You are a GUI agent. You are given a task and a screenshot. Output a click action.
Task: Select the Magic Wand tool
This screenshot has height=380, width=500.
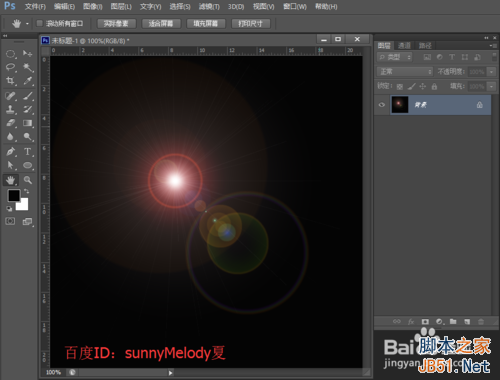[28, 68]
